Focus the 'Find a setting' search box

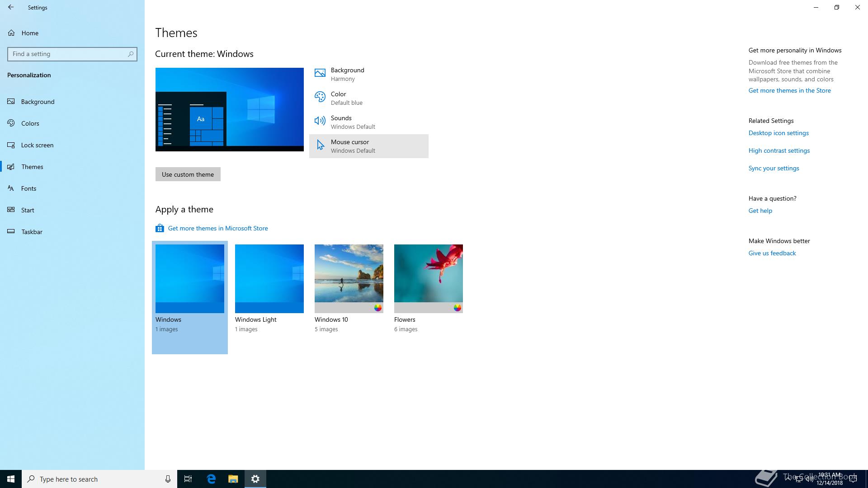tap(72, 54)
